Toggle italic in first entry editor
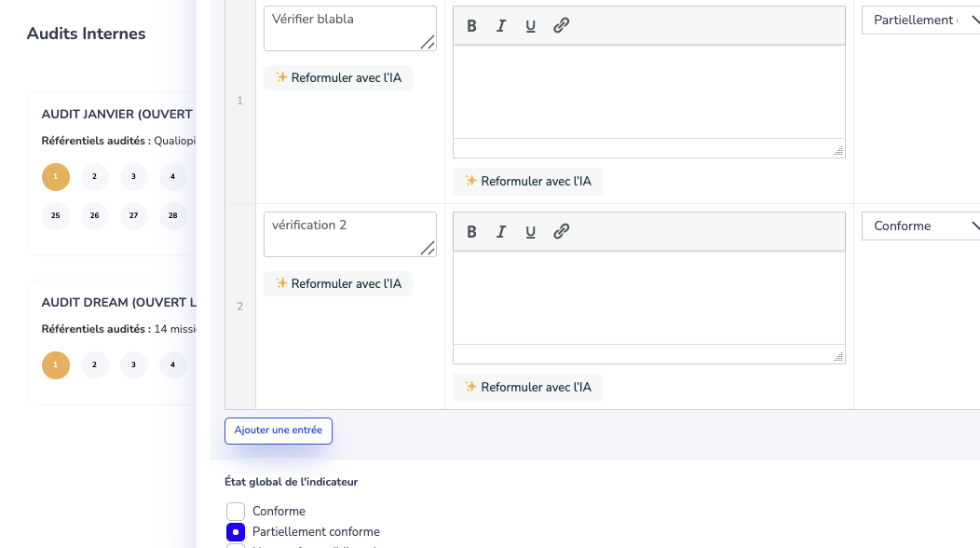The width and height of the screenshot is (980, 548). [501, 26]
